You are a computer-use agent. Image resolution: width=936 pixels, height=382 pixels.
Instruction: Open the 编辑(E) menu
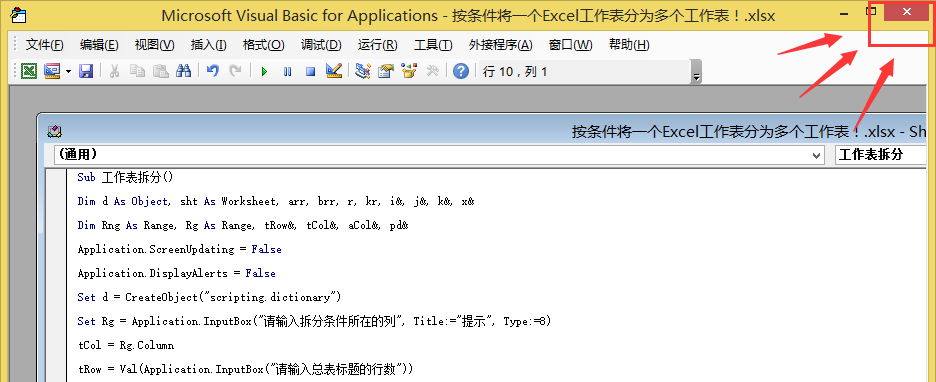coord(99,45)
